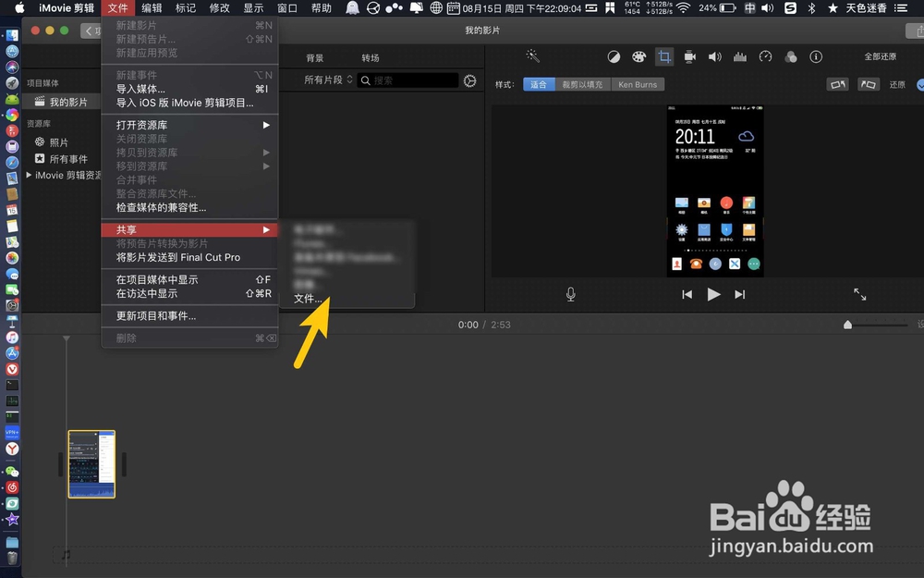The width and height of the screenshot is (924, 578).
Task: Open the 编辑 menu
Action: pos(152,8)
